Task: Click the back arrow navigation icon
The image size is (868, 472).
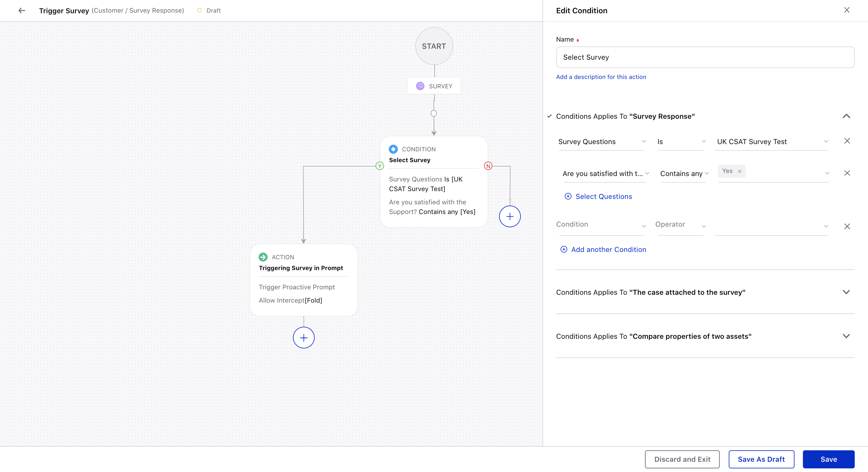Action: [x=21, y=11]
